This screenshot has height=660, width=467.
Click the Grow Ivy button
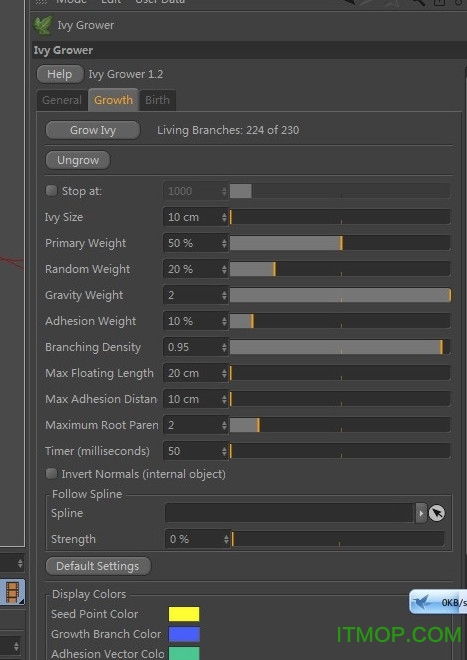coord(93,130)
